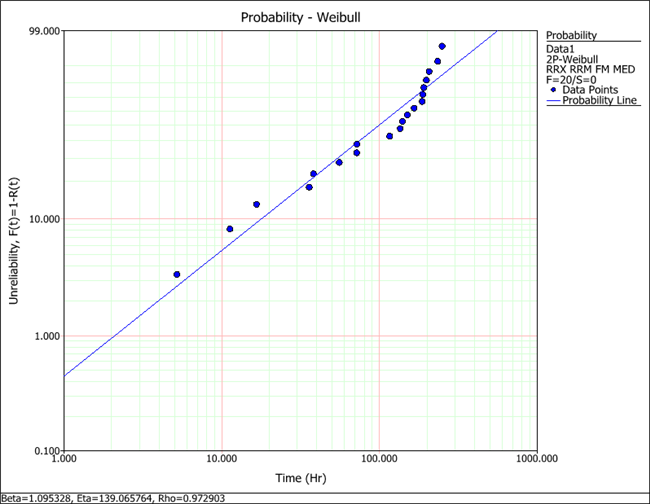Click the data point just above 10 hours
This screenshot has height=504, width=650.
pyautogui.click(x=230, y=229)
